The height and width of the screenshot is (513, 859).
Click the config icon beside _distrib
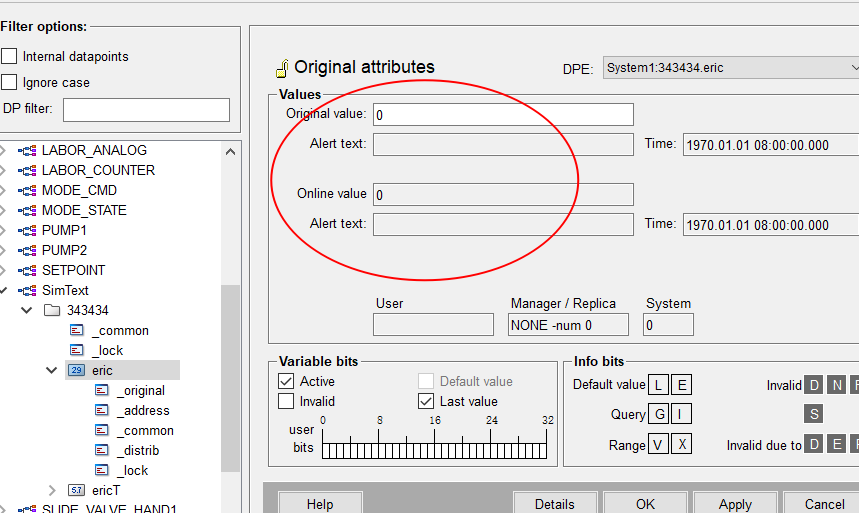102,450
